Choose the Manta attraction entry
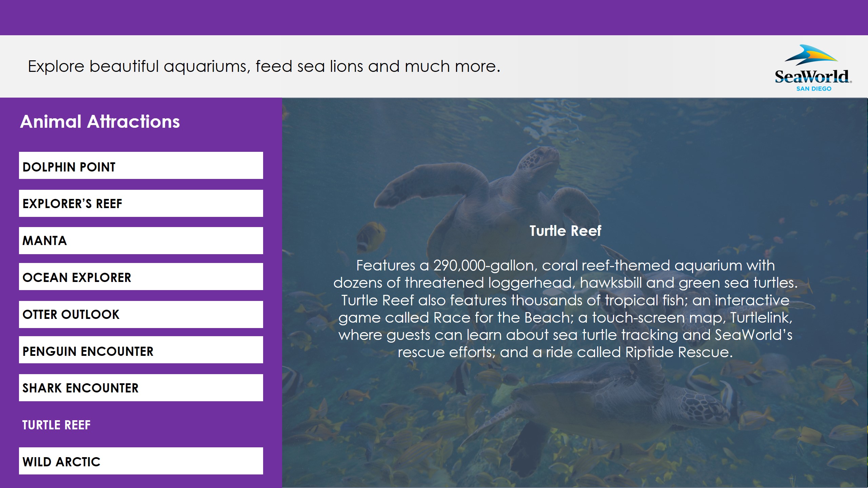 141,241
